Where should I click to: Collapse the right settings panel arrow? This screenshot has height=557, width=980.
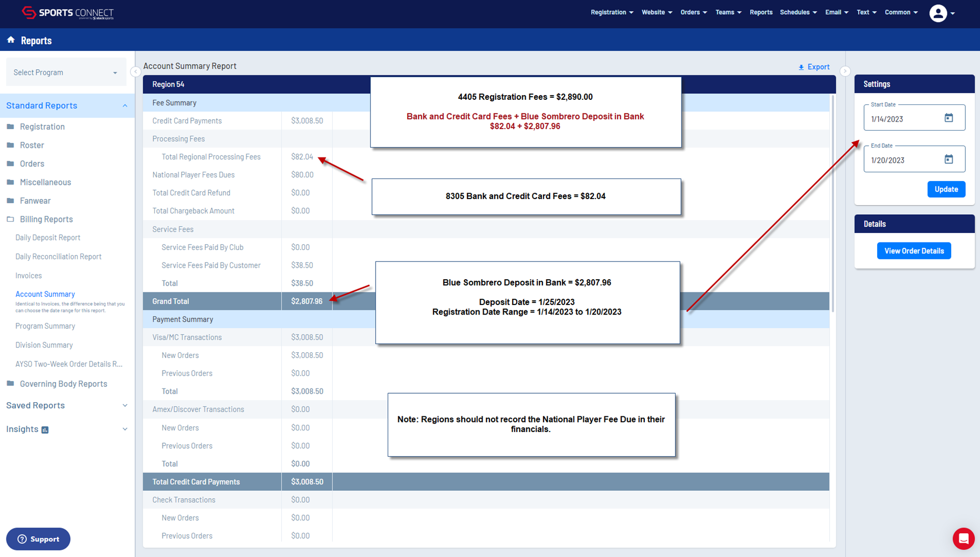click(845, 71)
